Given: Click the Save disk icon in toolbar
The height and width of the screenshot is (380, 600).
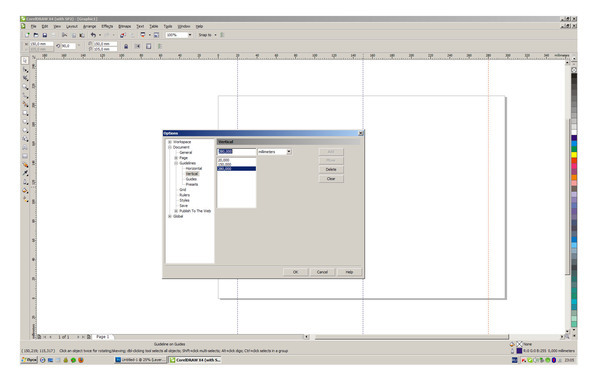Looking at the screenshot, I should click(x=44, y=35).
